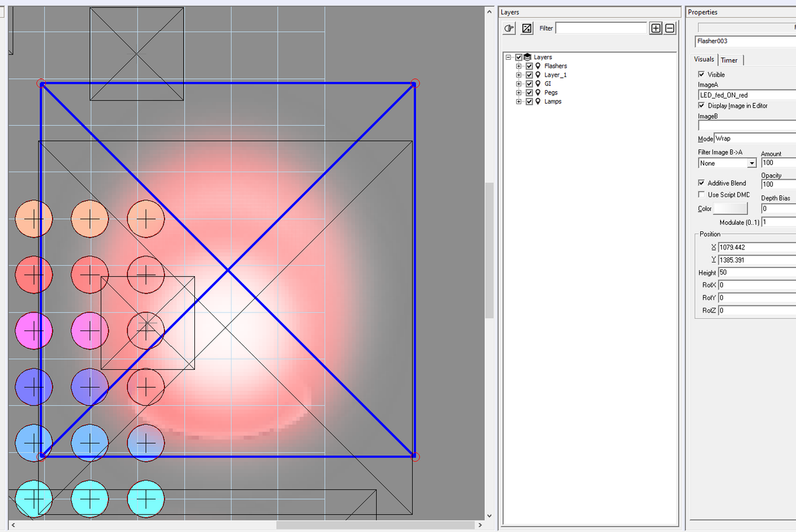Click the Color swatch button
This screenshot has height=532, width=796.
[730, 208]
